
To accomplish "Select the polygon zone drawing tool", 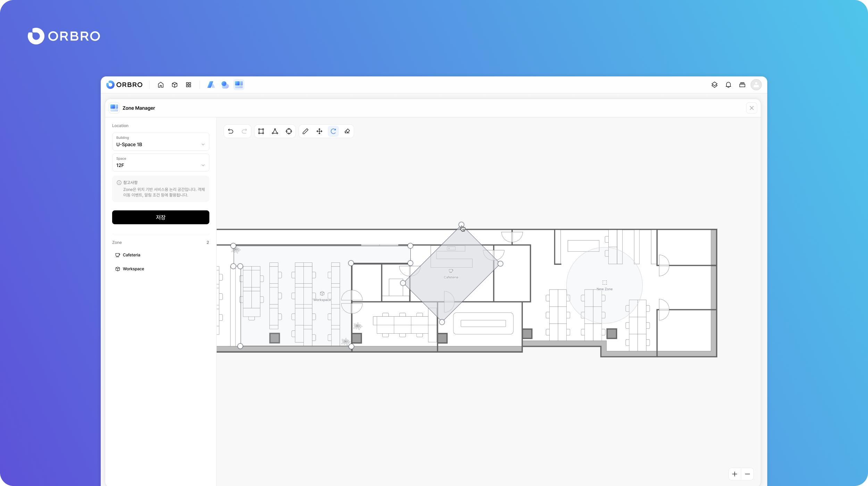I will tap(275, 131).
